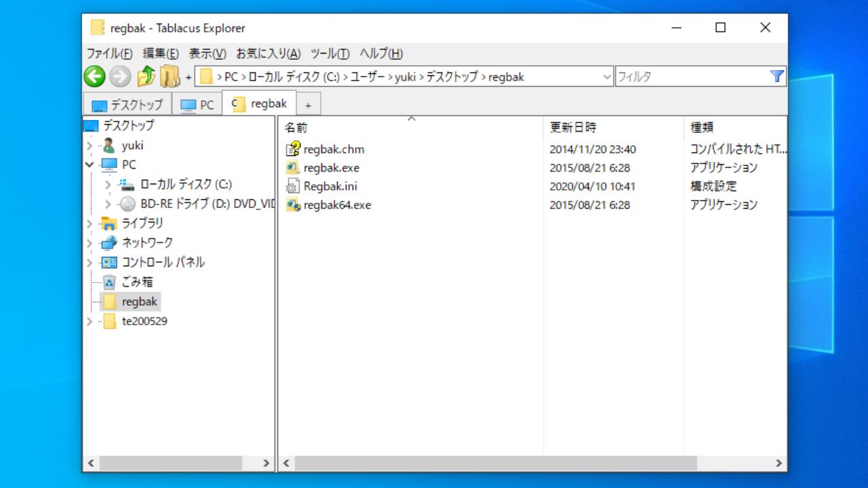Click the te200529 folder icon

(x=109, y=321)
